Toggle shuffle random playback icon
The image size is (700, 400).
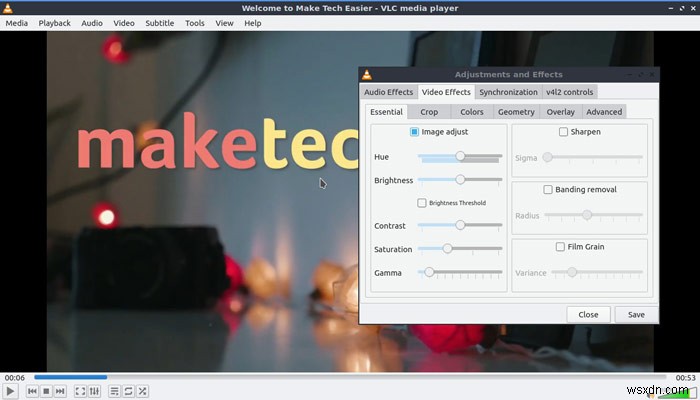coord(142,392)
